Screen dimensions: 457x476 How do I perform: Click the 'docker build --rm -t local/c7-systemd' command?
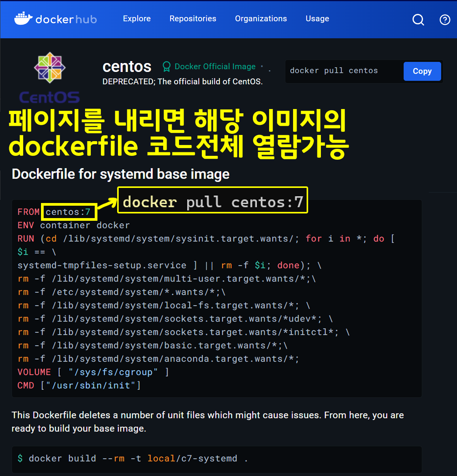pyautogui.click(x=133, y=459)
